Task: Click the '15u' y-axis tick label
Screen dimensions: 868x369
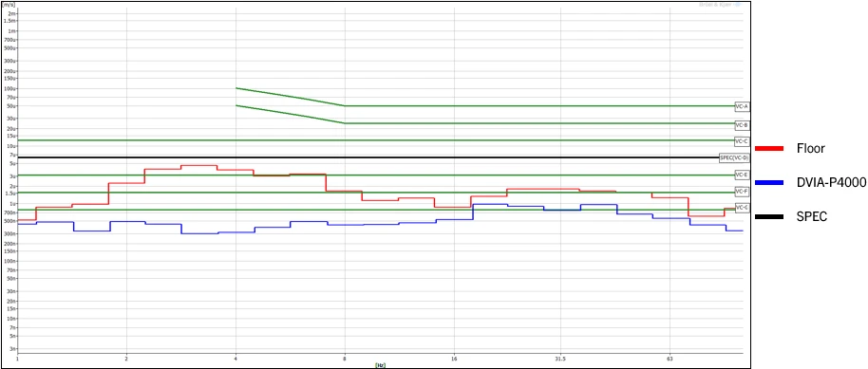Action: [12, 136]
